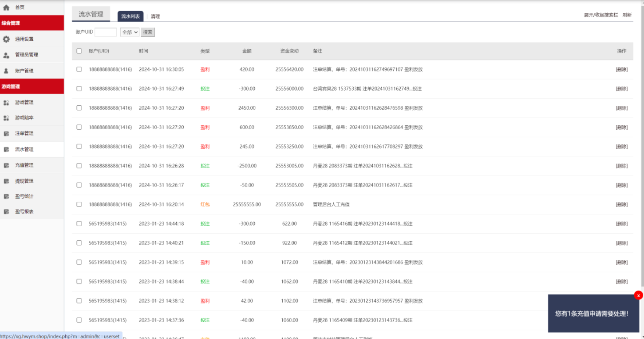Close the red X on recharge notification
644x339 pixels.
pyautogui.click(x=638, y=295)
